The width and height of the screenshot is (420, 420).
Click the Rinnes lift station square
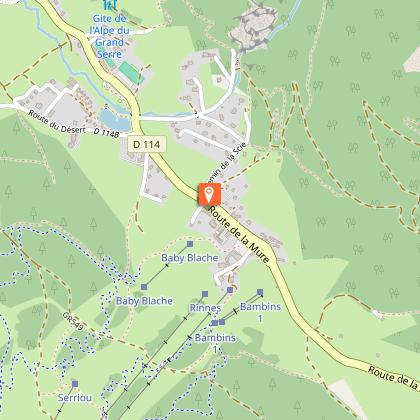coord(205,294)
